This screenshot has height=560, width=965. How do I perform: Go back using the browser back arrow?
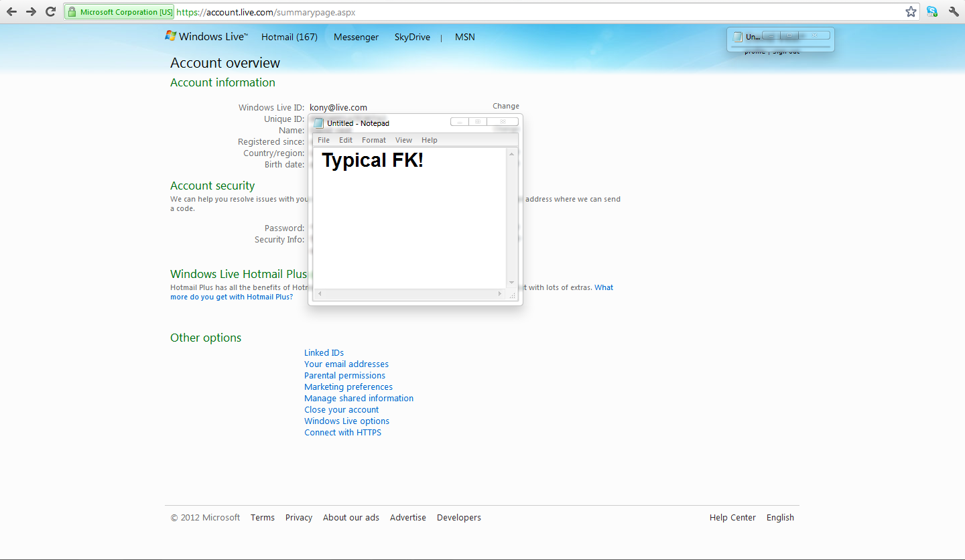[11, 11]
